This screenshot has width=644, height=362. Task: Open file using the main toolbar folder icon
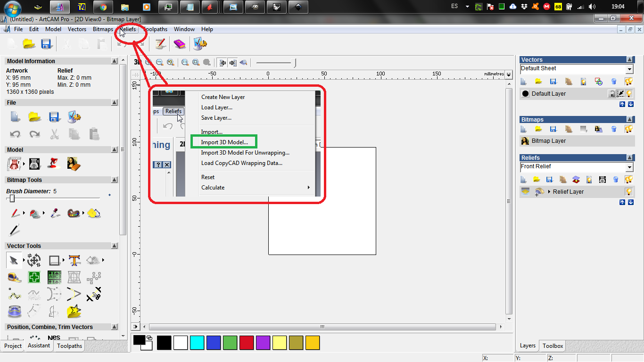click(29, 44)
